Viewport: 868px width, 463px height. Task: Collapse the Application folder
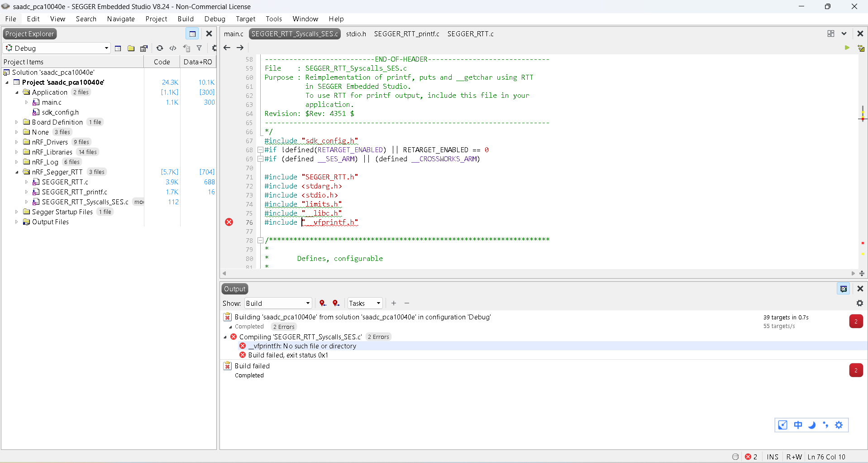[x=17, y=92]
